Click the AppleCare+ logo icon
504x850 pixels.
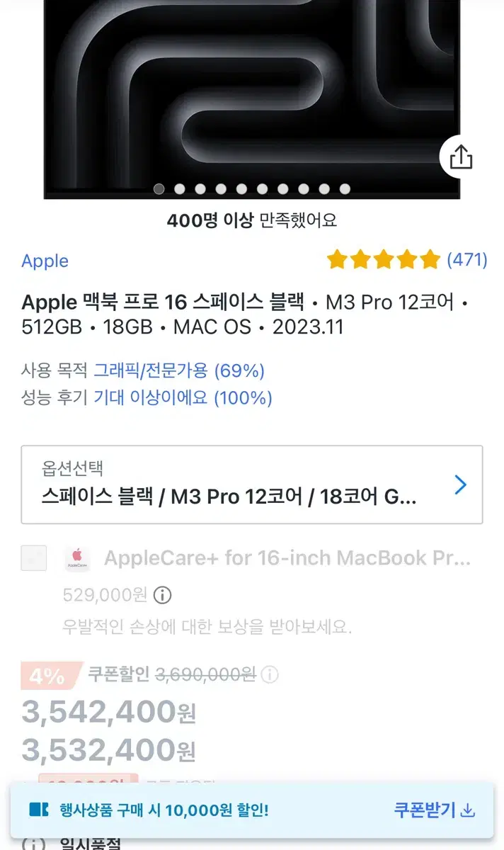76,558
